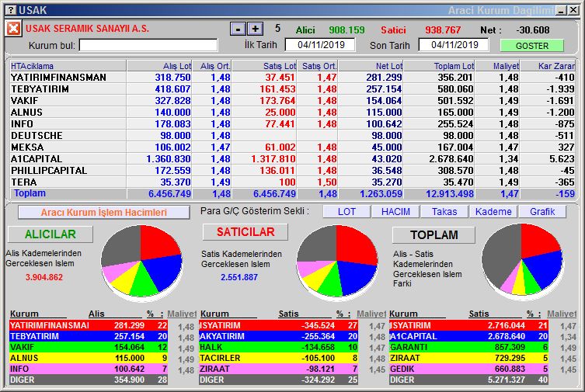Sort by Alış Lot column header

[159, 66]
